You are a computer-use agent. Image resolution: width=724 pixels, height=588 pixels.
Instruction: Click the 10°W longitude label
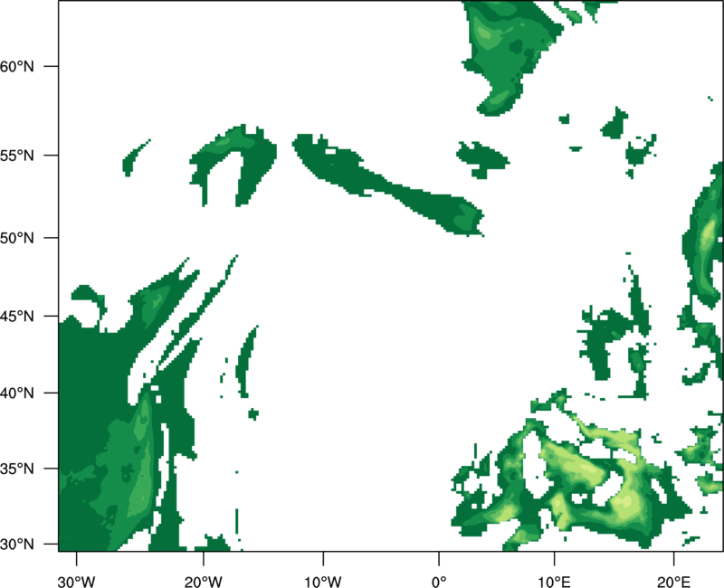[323, 582]
